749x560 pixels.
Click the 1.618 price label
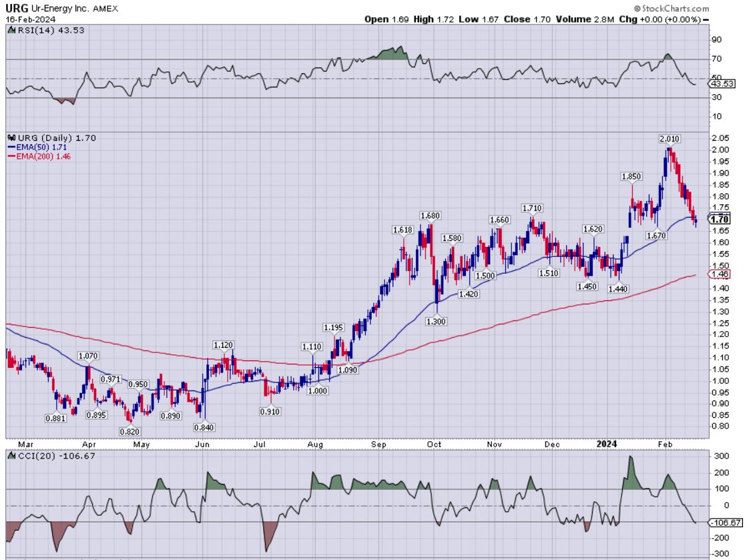pos(403,230)
